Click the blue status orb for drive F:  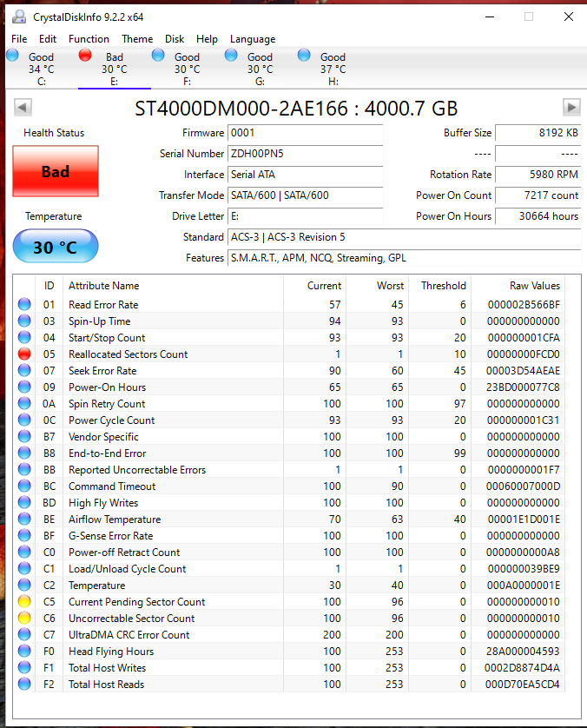(x=158, y=56)
